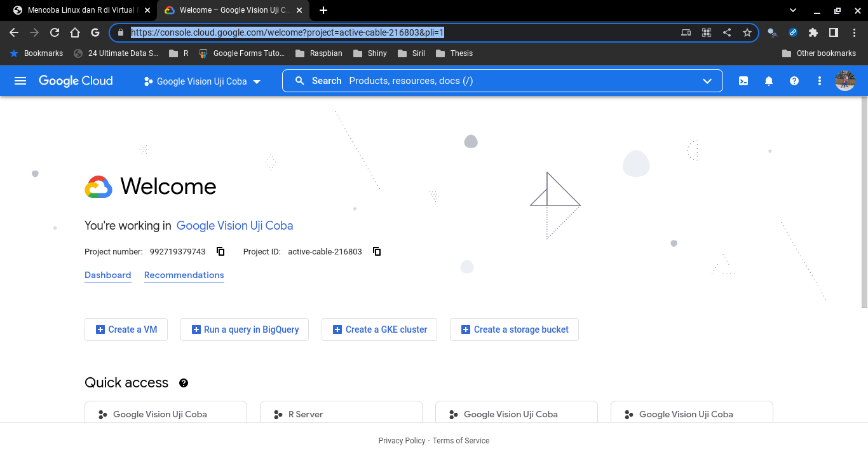Go forward in browser history
868x458 pixels.
coord(34,32)
